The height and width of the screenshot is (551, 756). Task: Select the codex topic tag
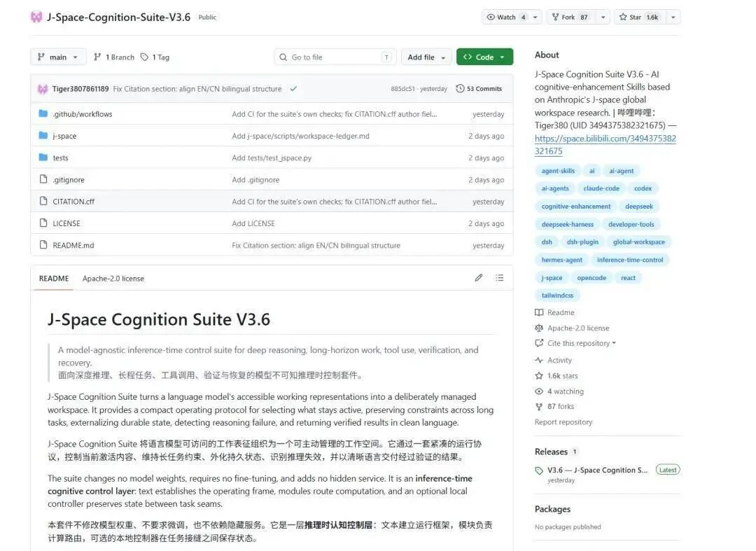coord(643,188)
